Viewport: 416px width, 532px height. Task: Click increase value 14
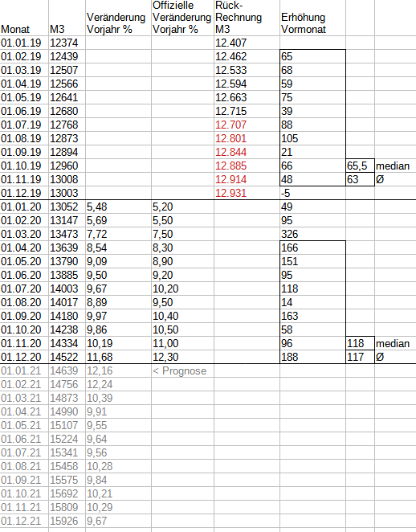point(312,302)
